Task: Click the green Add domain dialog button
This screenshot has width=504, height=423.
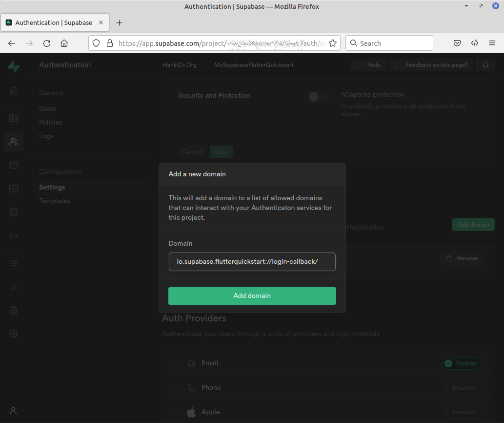Action: point(252,296)
